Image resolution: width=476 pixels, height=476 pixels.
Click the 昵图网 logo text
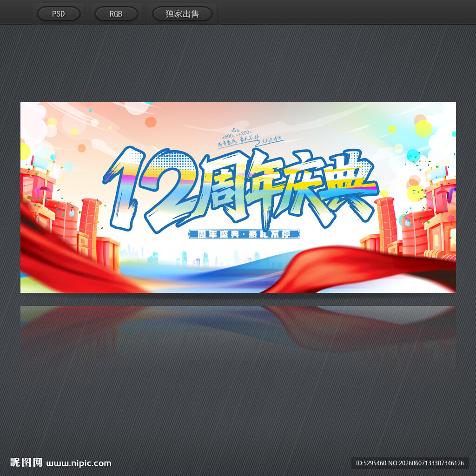pyautogui.click(x=26, y=463)
